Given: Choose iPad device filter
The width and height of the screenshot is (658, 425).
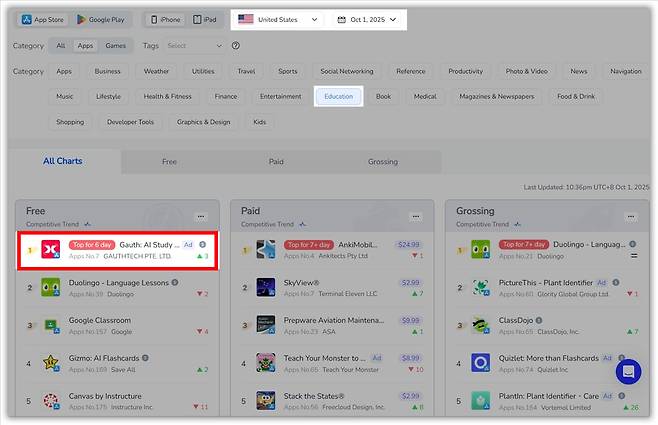Looking at the screenshot, I should point(205,20).
